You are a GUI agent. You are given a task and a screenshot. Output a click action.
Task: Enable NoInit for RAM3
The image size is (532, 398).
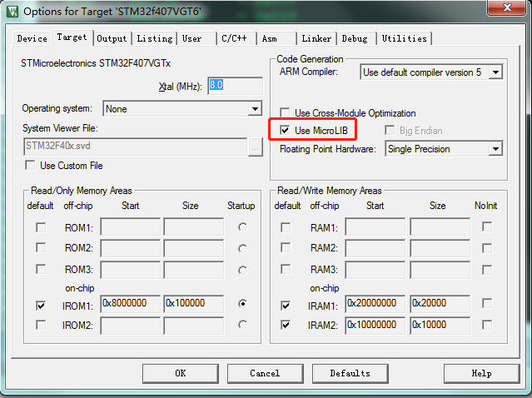pyautogui.click(x=487, y=270)
